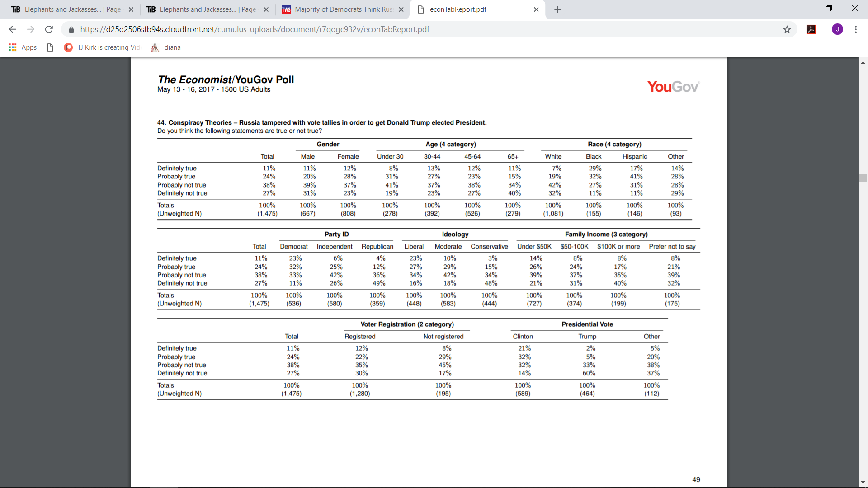The height and width of the screenshot is (488, 868).
Task: Click the Under 30 column label
Action: (x=390, y=156)
